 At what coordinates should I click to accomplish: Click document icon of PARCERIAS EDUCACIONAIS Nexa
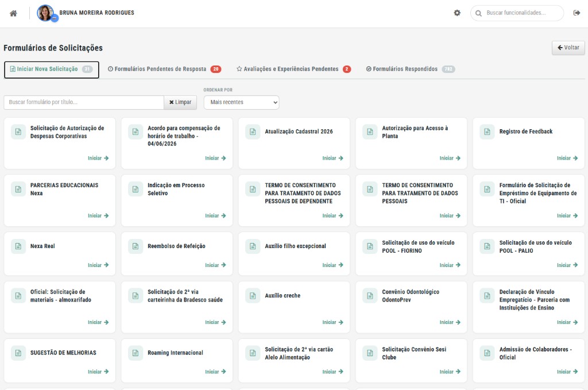tap(18, 190)
